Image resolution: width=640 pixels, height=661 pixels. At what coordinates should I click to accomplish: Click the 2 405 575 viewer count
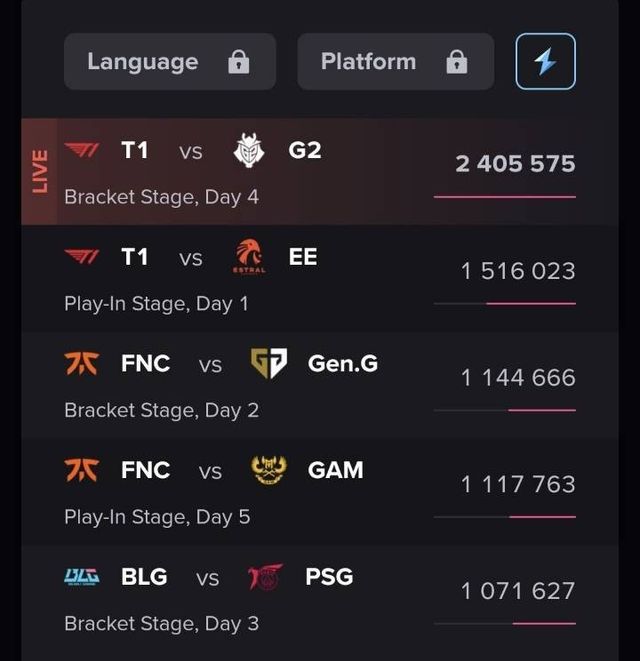(515, 164)
